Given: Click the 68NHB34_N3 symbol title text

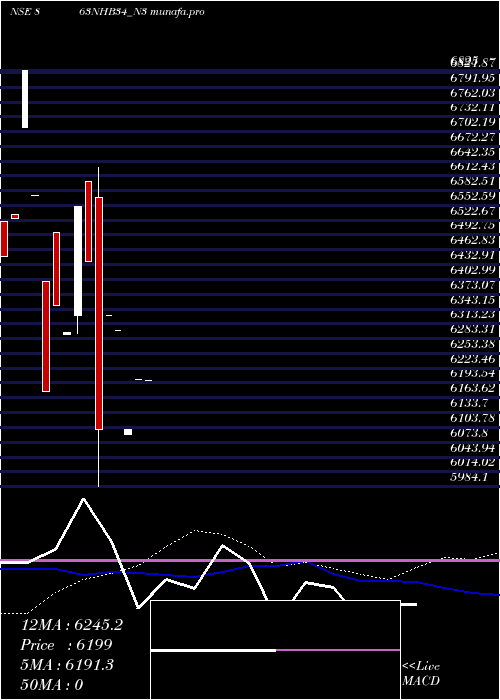Looking at the screenshot, I should 113,12.
